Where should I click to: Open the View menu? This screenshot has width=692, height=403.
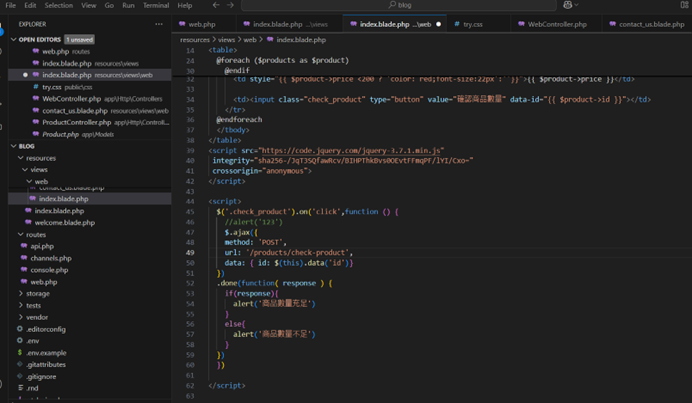[x=89, y=5]
